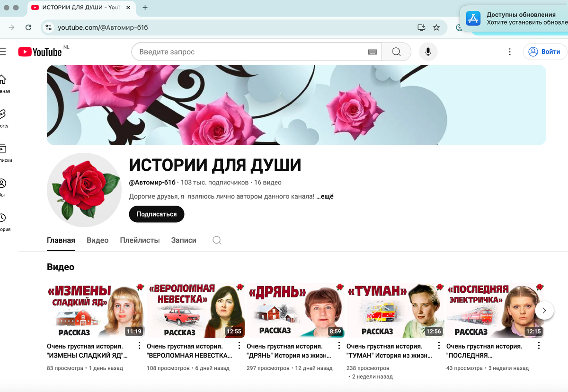Viewport: 568px width, 392px height.
Task: Open the three-dot settings menu in header
Action: pyautogui.click(x=510, y=52)
